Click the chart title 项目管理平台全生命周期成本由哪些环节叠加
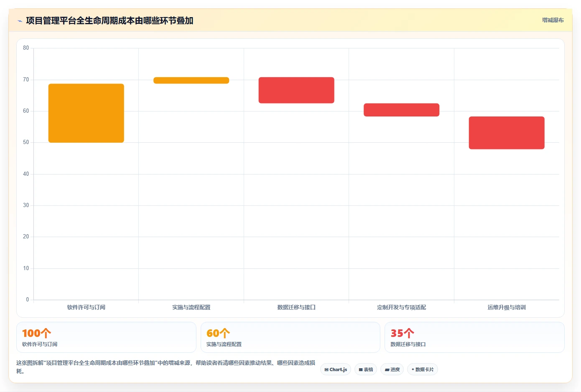This screenshot has width=581, height=392. point(110,20)
